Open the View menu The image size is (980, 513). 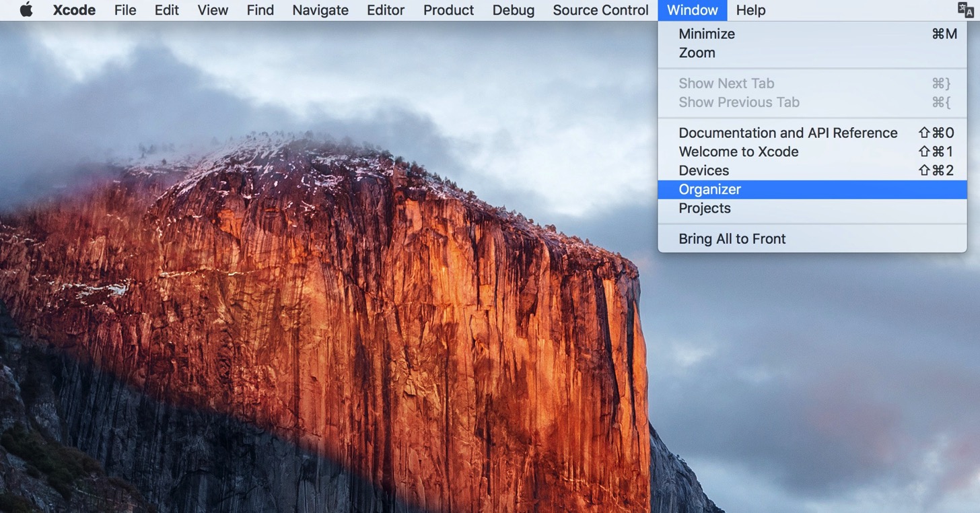(213, 10)
